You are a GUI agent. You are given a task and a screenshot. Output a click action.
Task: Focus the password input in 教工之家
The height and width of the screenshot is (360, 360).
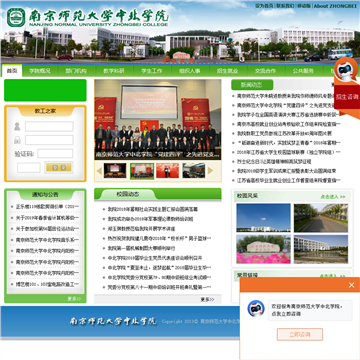tap(49, 140)
